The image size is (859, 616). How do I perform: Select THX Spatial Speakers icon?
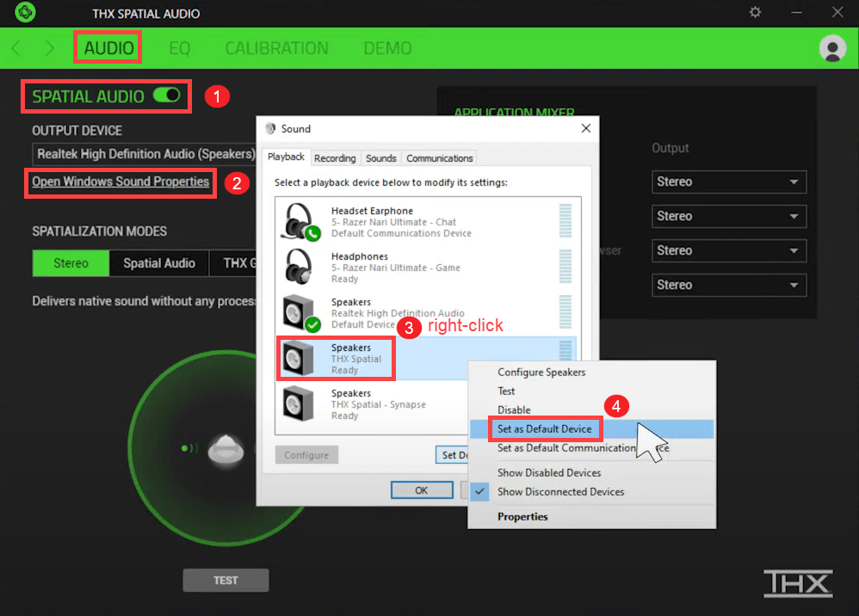(299, 359)
